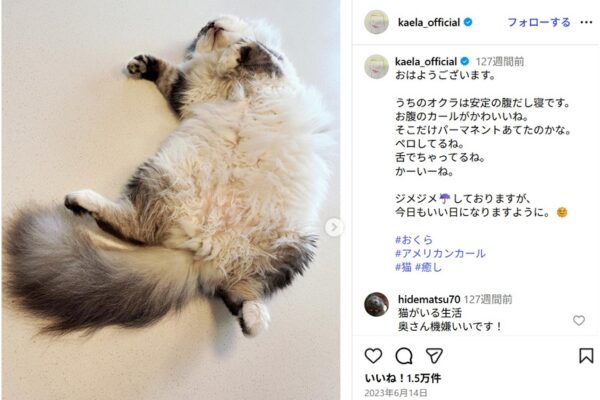Go to next photo with carousel arrow
This screenshot has height=400, width=600.
coord(334,227)
